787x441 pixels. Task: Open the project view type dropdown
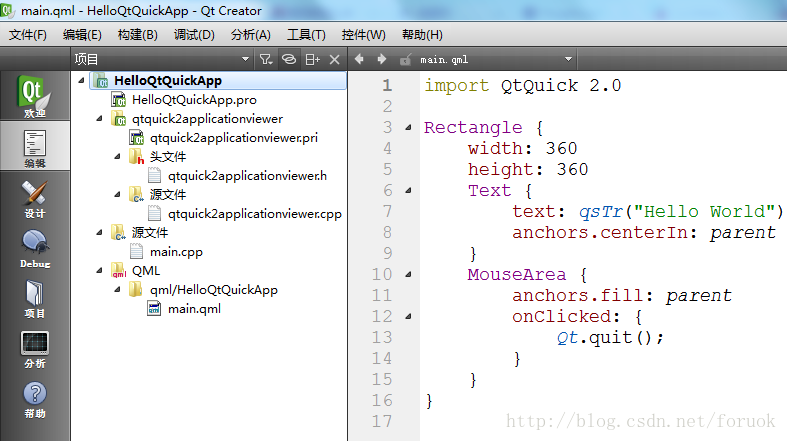245,59
